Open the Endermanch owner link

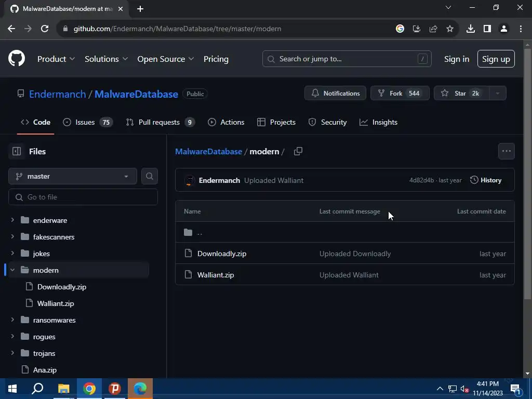pos(58,94)
